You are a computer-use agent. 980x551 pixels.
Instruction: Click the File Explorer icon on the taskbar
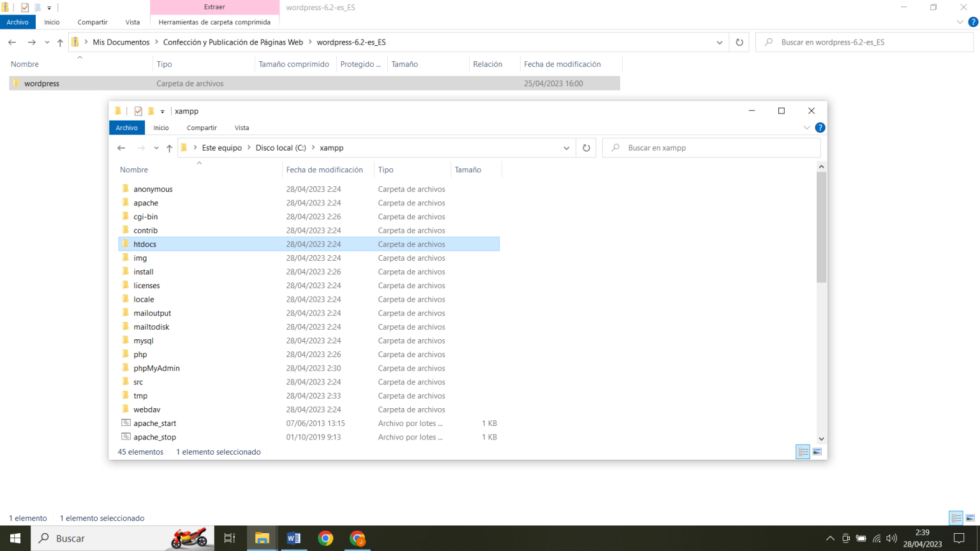(262, 538)
